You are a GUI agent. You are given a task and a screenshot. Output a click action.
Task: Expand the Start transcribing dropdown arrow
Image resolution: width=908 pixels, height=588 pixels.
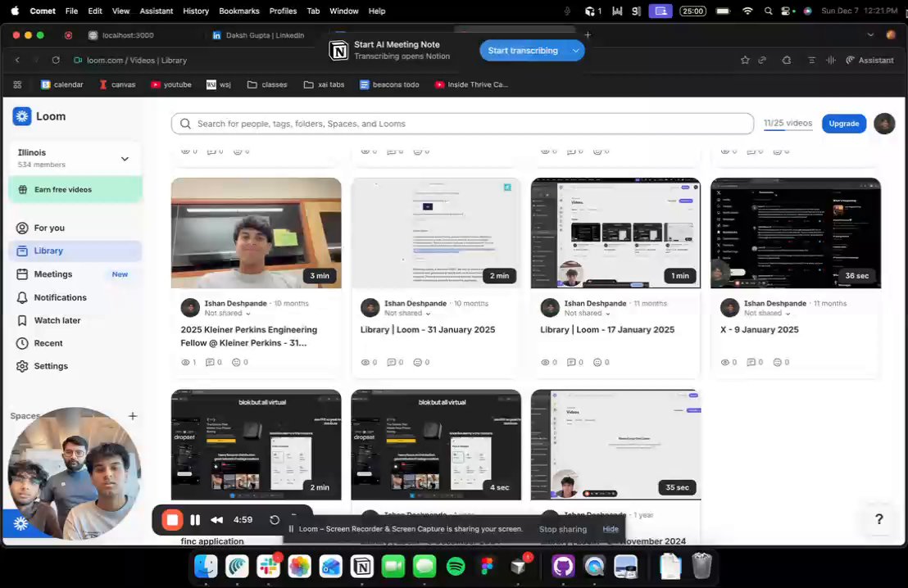(575, 50)
